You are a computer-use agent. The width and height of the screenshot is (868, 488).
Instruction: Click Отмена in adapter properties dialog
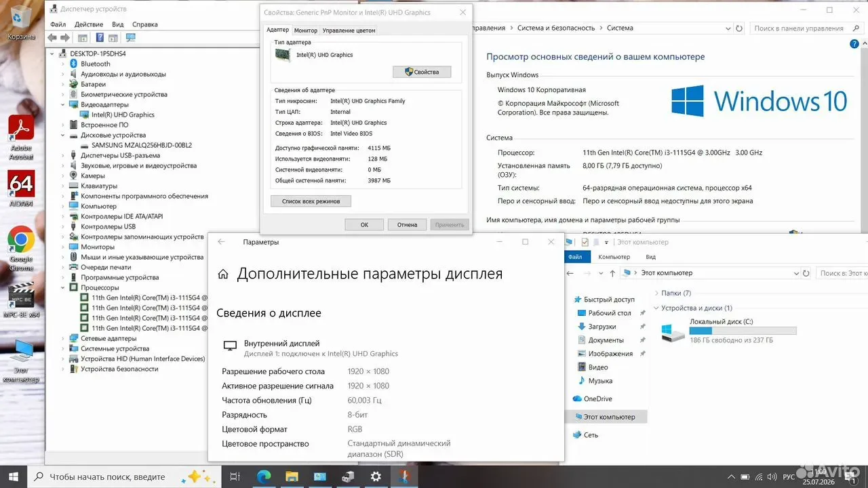pos(407,224)
